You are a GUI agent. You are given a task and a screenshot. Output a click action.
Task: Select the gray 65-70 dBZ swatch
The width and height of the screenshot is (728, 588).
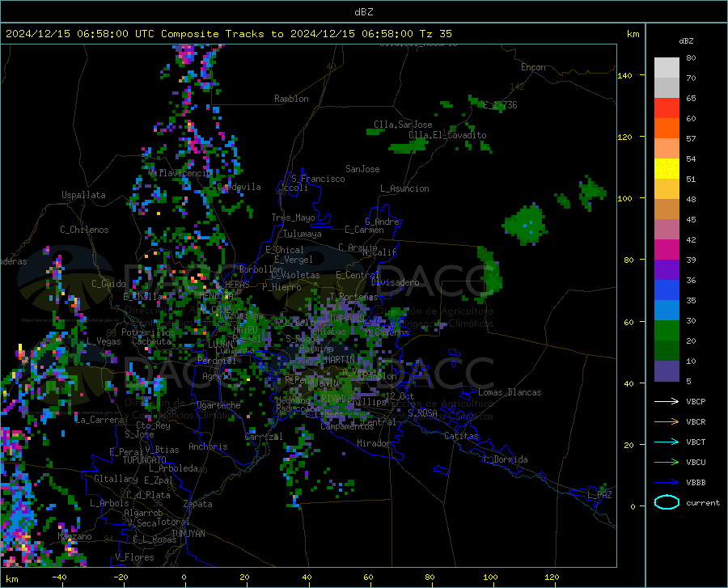[x=667, y=88]
